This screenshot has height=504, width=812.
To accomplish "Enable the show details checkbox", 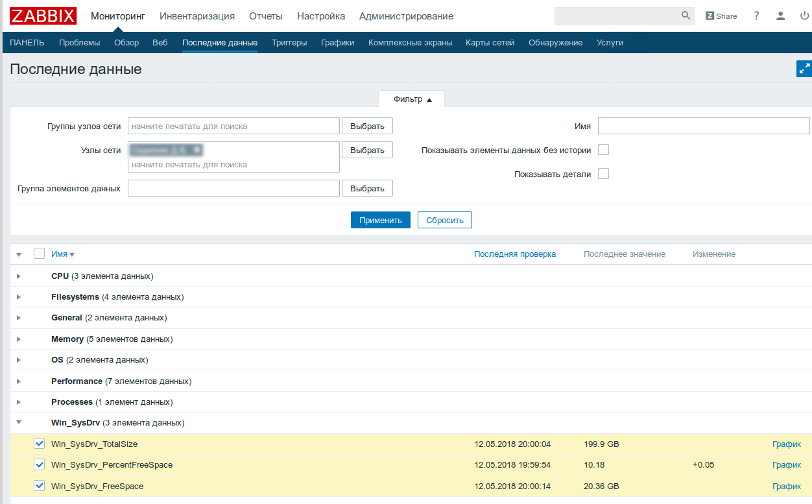I will [603, 174].
